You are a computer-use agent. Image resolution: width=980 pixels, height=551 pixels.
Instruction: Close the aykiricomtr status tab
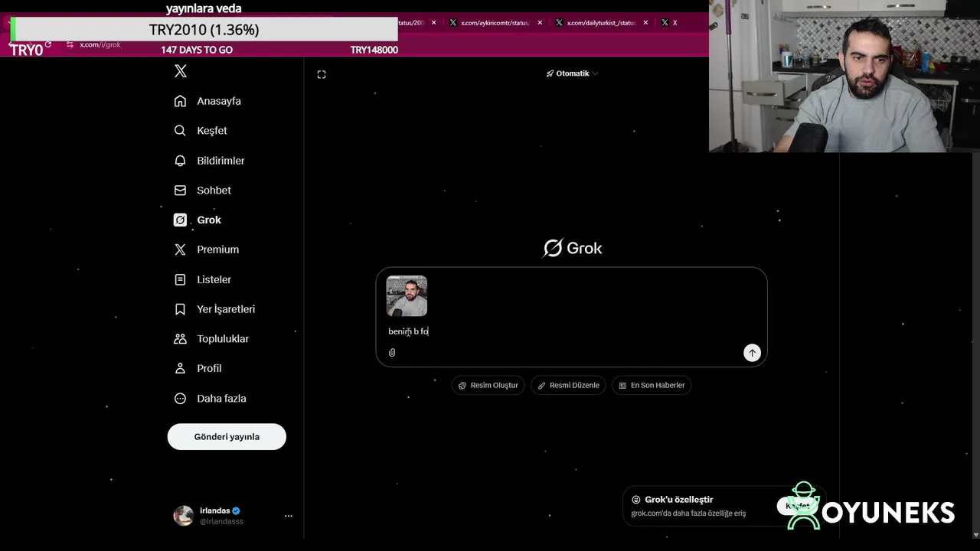coord(540,23)
